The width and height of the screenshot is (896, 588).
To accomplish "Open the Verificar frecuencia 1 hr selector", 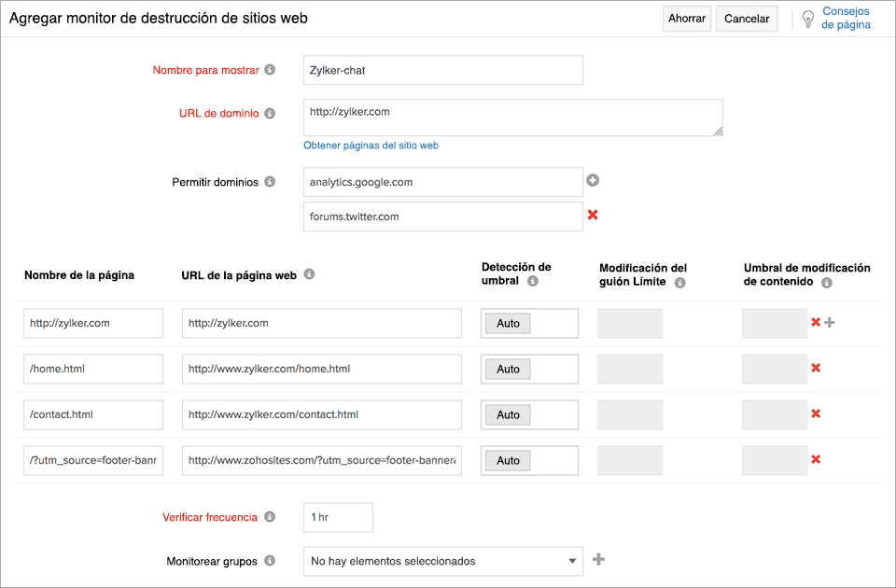I will point(338,517).
